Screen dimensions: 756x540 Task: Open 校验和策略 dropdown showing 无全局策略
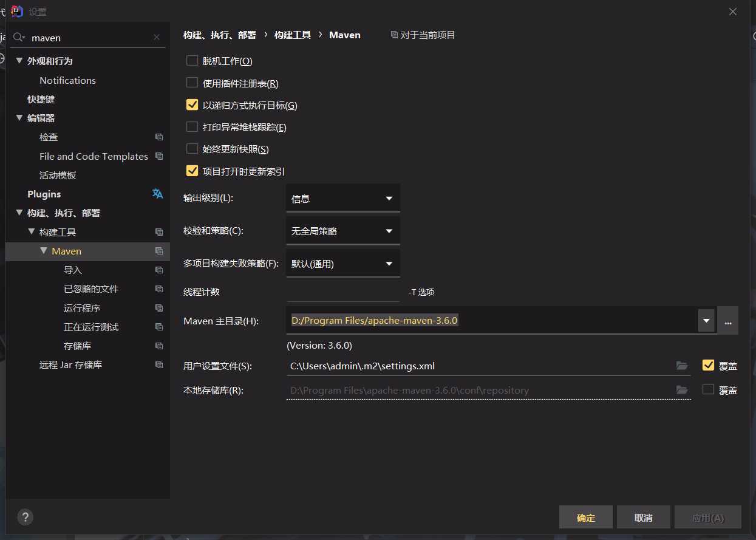click(x=343, y=231)
